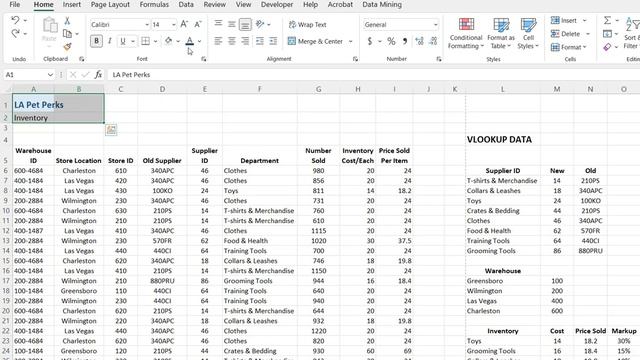Switch to the Page Layout tab
This screenshot has width=640, height=360.
[x=110, y=4]
